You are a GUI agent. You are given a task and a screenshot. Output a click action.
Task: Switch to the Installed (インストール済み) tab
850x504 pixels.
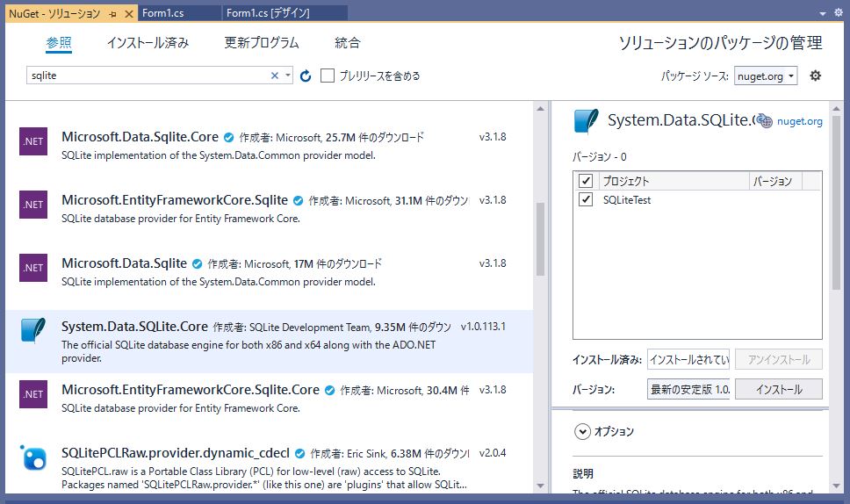(148, 43)
